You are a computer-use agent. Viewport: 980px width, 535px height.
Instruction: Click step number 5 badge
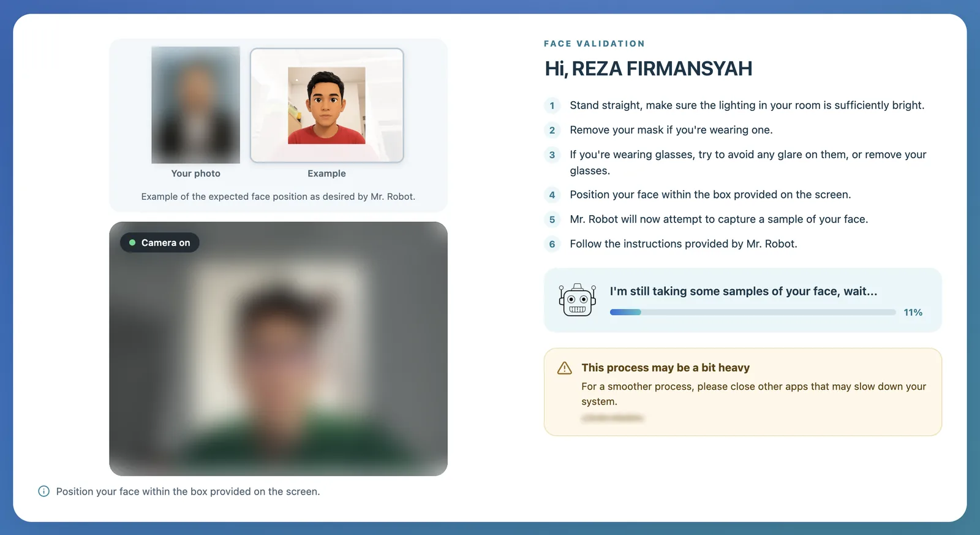552,219
